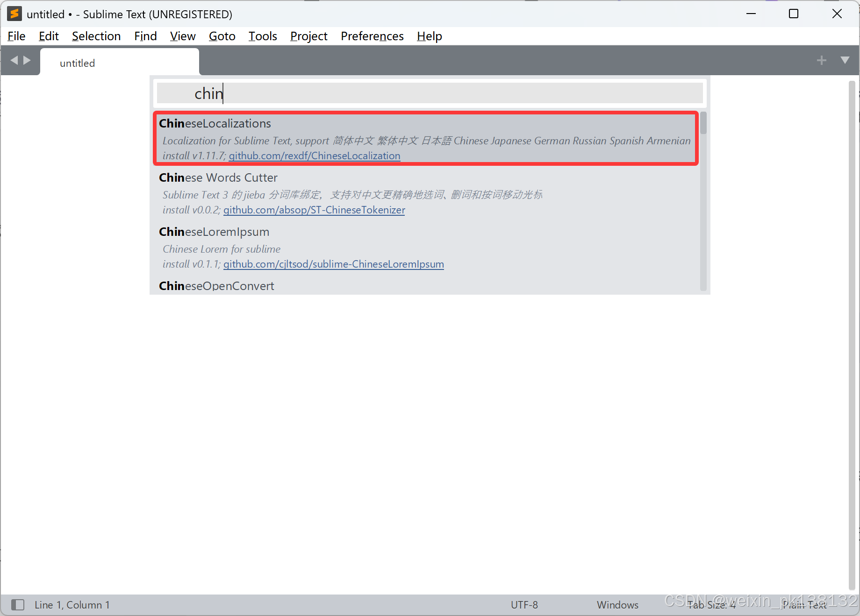This screenshot has width=860, height=616.
Task: Open the Help menu
Action: click(429, 36)
